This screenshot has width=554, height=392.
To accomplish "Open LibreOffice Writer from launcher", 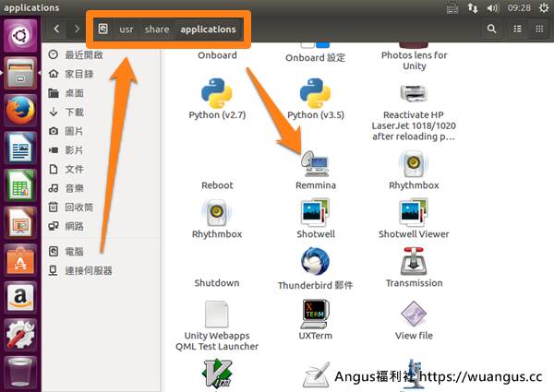I will pyautogui.click(x=20, y=148).
